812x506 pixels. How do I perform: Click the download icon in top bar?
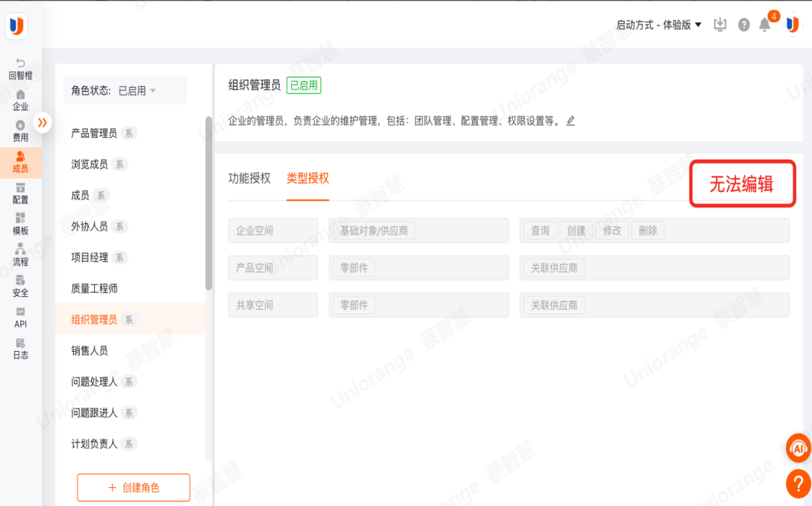(719, 25)
